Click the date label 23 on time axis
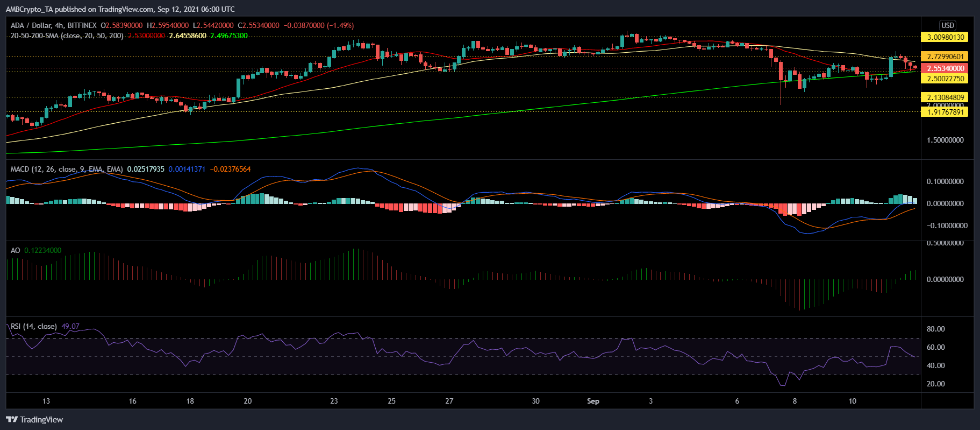 click(334, 401)
